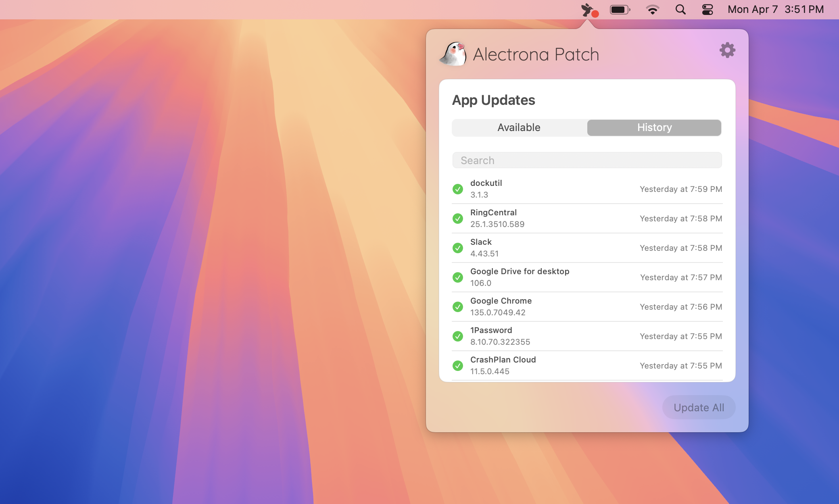
Task: Click the checkmark beside Google Drive for desktop
Action: [x=458, y=277]
